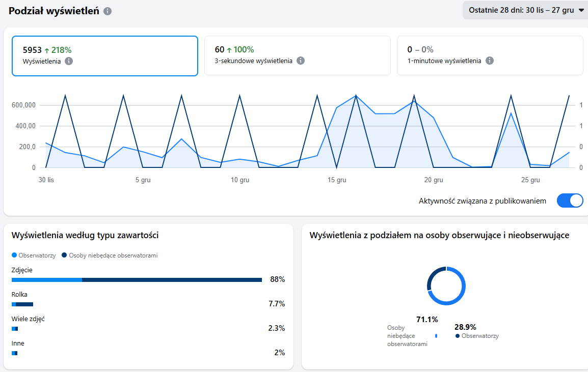Click the Zdjęcie 88% bar
The height and width of the screenshot is (372, 588).
coord(137,279)
